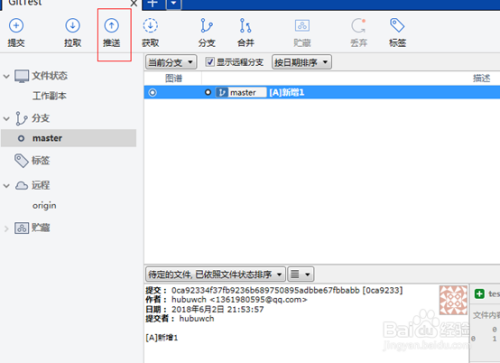The width and height of the screenshot is (500, 363).
Task: Click the author email 1361980595@qq.com
Action: click(x=258, y=300)
